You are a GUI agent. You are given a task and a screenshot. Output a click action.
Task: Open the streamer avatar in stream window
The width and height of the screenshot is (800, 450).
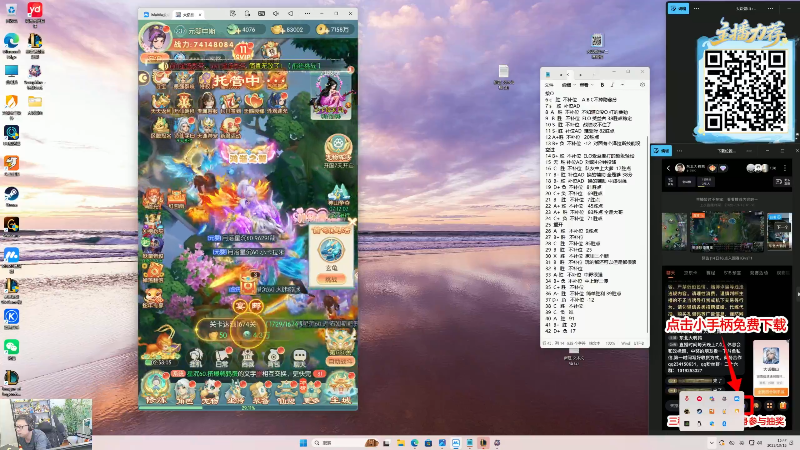(x=680, y=168)
